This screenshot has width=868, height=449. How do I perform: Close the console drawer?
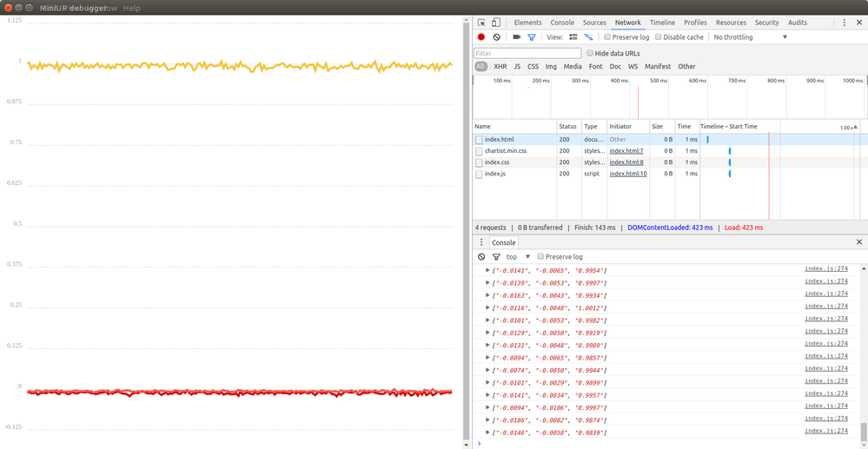(x=859, y=242)
